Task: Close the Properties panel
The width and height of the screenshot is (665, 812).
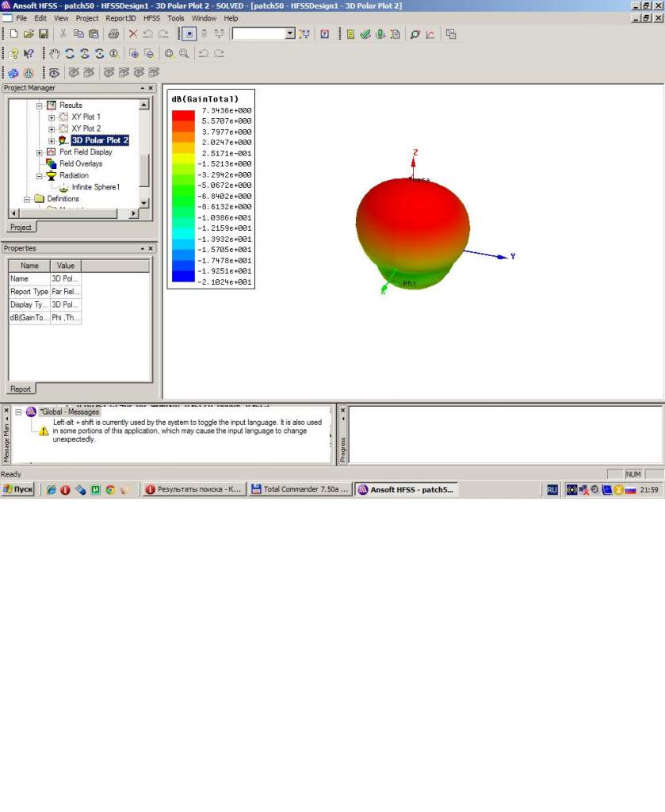Action: (151, 249)
